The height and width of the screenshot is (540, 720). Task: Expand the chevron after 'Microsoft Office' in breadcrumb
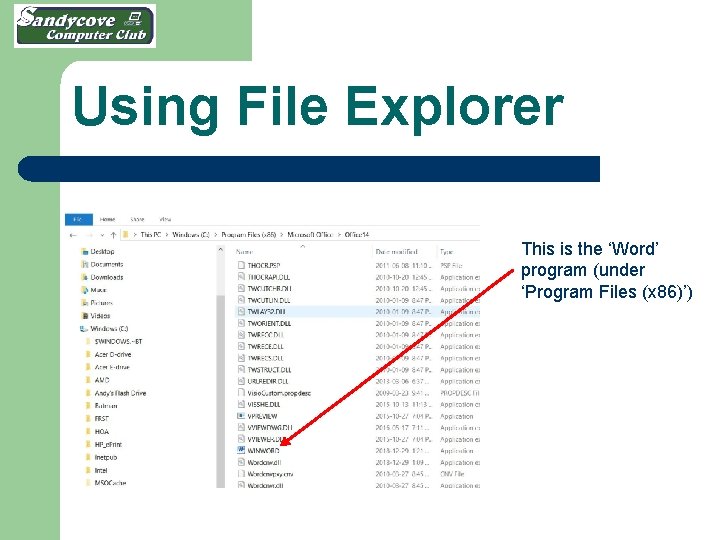339,235
